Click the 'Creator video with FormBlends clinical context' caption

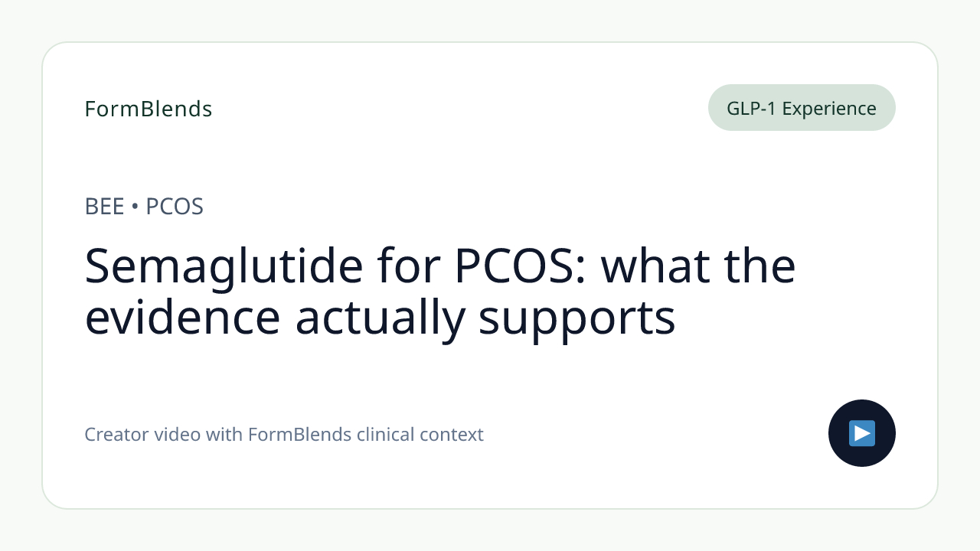point(284,435)
